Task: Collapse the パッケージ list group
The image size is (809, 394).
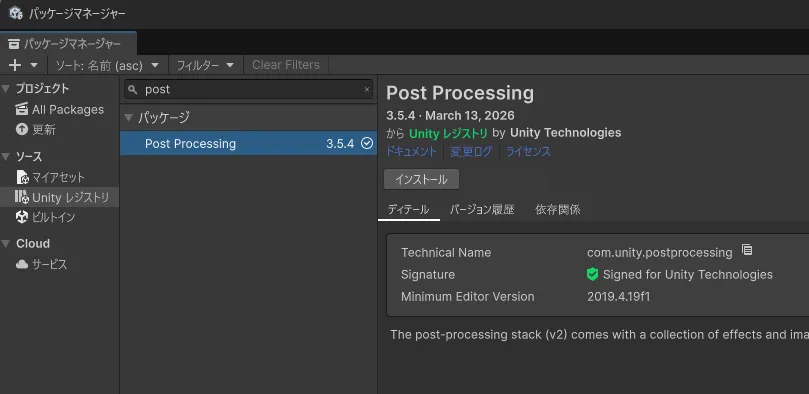Action: pos(129,118)
